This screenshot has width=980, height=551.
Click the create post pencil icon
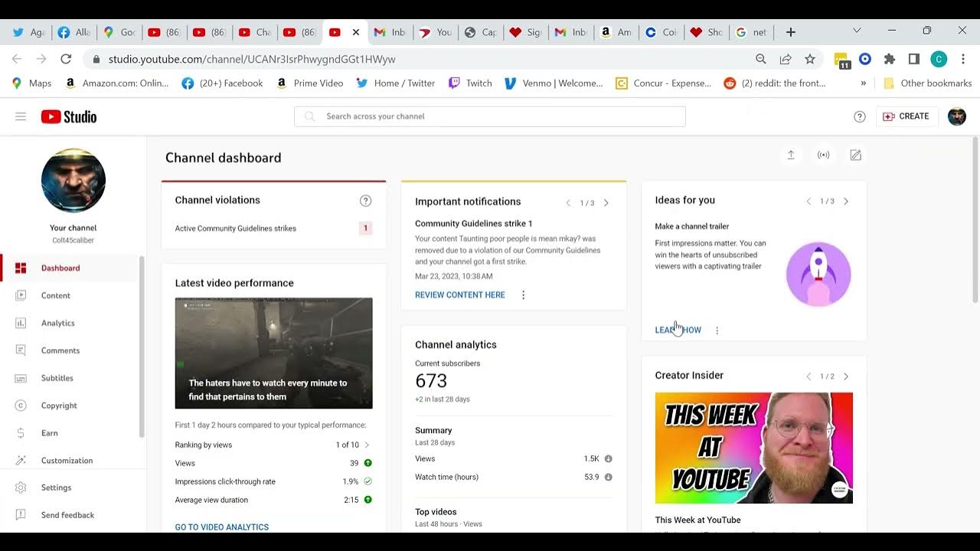tap(856, 155)
